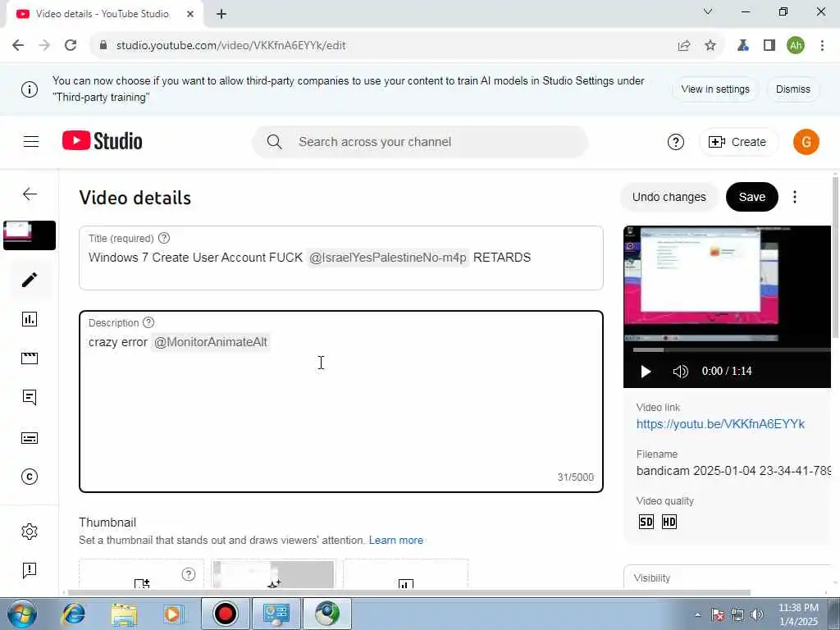Click the @MonitorAnimateAlt mention chip
The image size is (840, 630).
coord(211,342)
